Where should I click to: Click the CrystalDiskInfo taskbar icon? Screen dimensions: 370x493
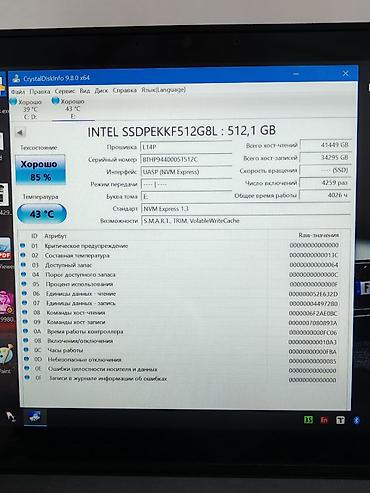35,417
